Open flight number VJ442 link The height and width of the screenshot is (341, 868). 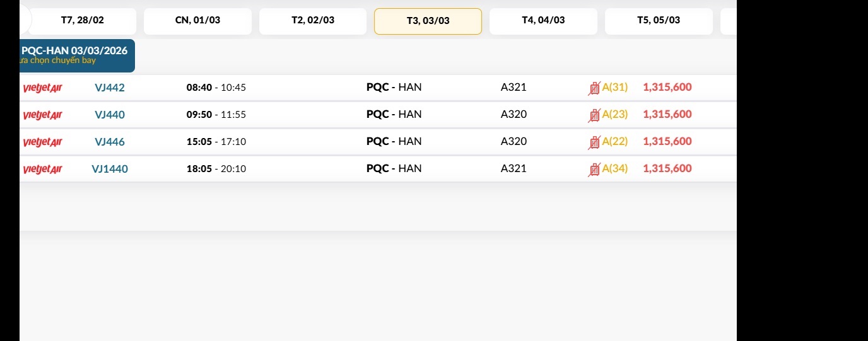[x=110, y=88]
